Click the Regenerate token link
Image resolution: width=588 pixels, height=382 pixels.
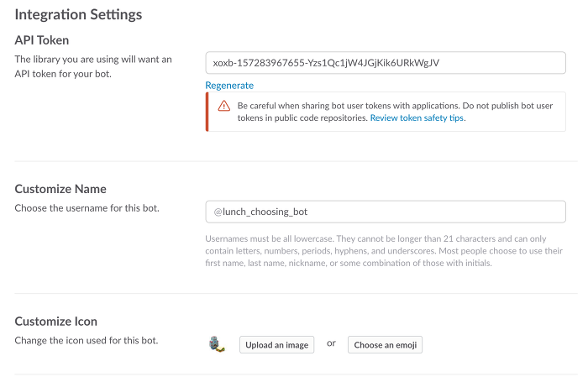pyautogui.click(x=229, y=86)
